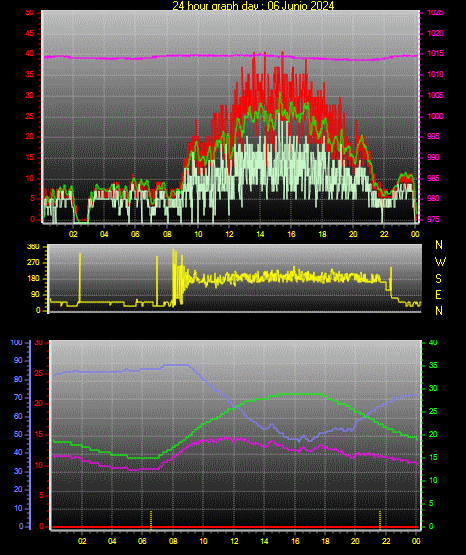Click the 00 hour label at bottom graph end

416,541
